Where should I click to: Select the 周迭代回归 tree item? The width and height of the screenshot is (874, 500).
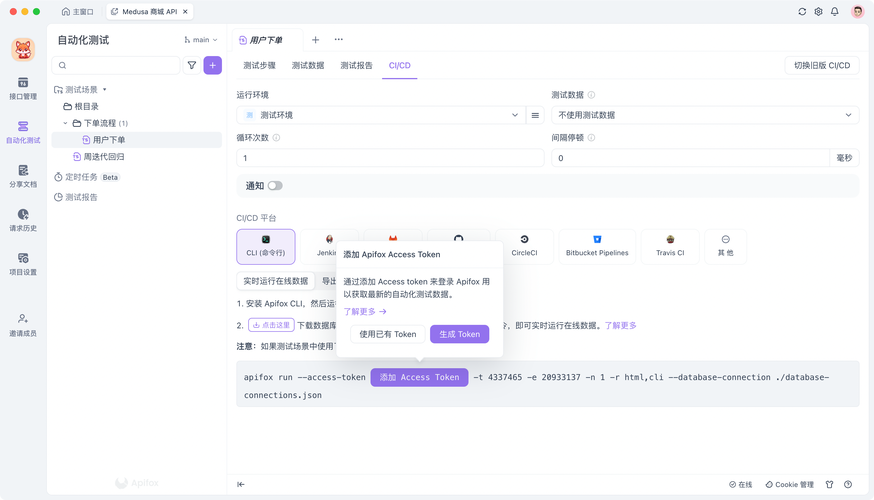click(137, 157)
